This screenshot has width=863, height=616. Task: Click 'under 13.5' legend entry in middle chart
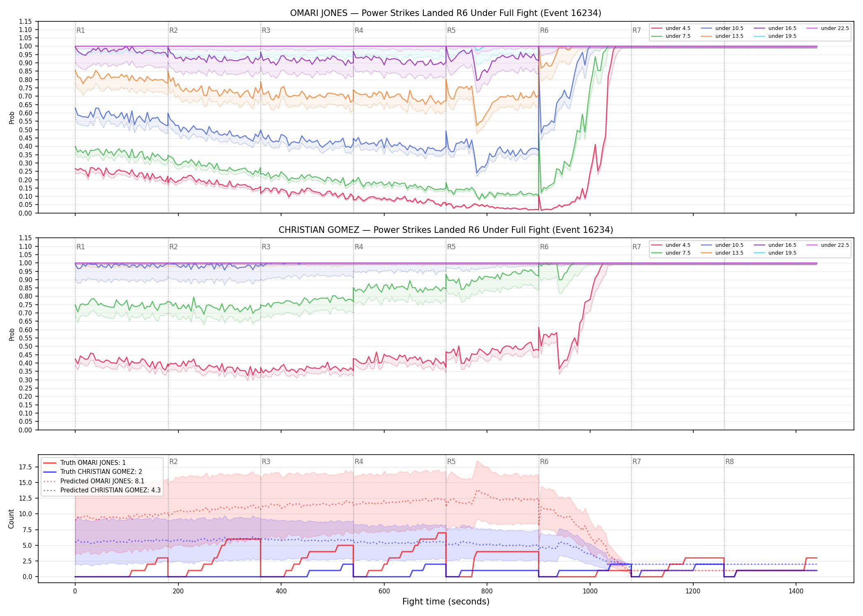tap(722, 253)
